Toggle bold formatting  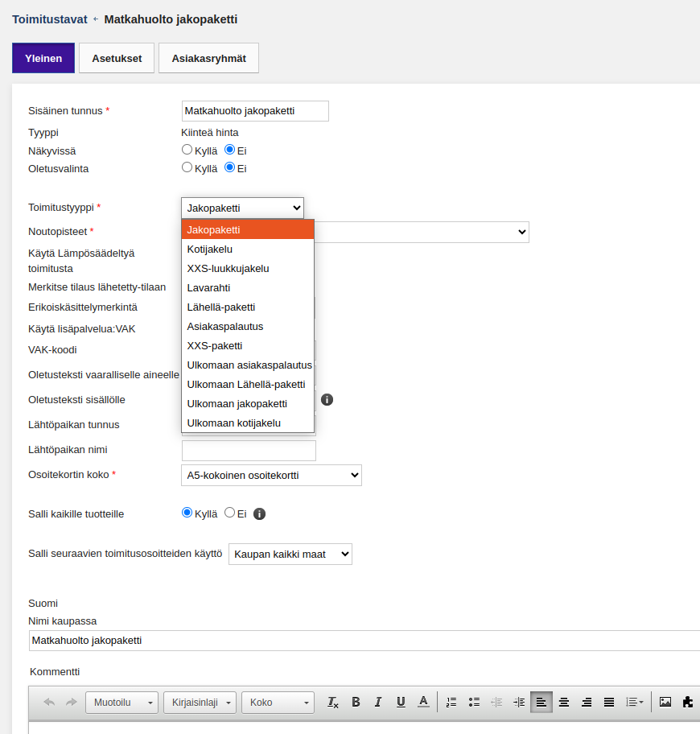click(x=356, y=702)
